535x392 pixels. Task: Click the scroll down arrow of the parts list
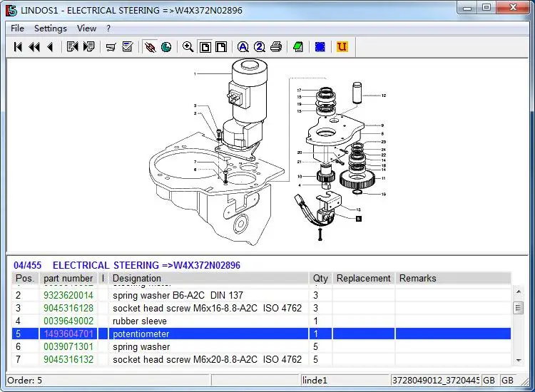point(519,360)
